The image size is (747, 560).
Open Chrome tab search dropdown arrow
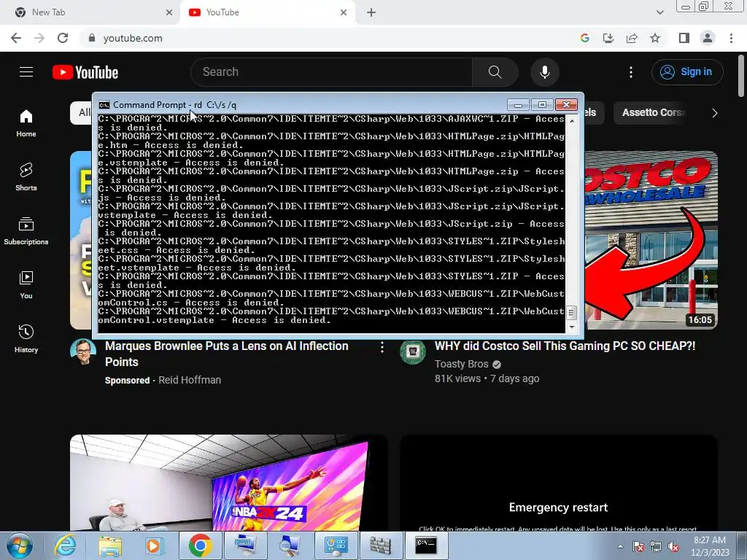point(659,12)
